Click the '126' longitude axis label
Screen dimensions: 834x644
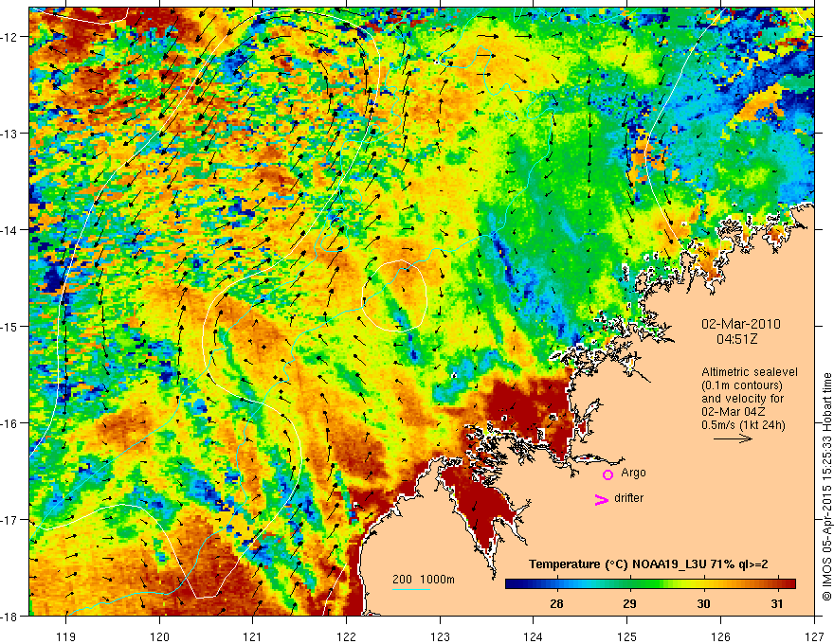pyautogui.click(x=720, y=636)
